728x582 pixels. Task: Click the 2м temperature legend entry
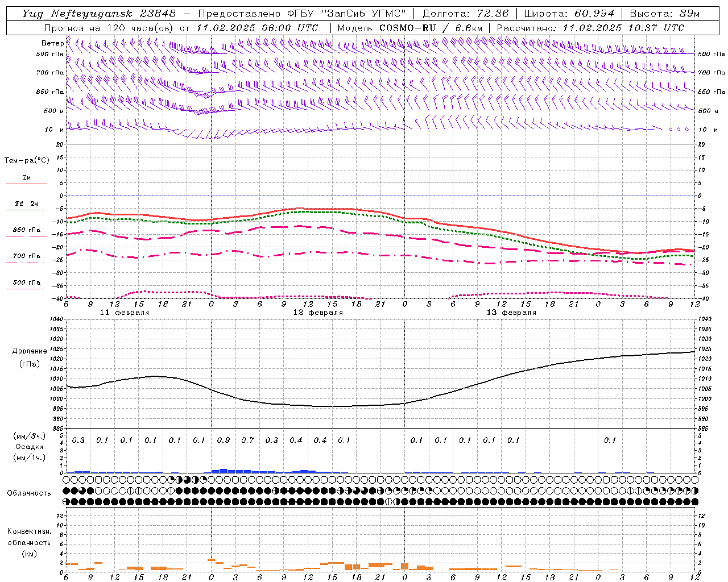click(27, 178)
